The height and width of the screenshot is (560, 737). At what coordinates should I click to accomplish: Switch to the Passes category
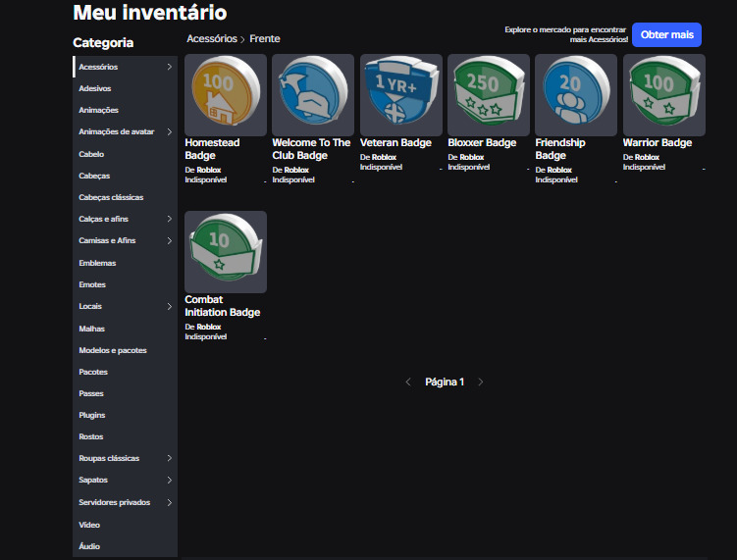[x=91, y=393]
